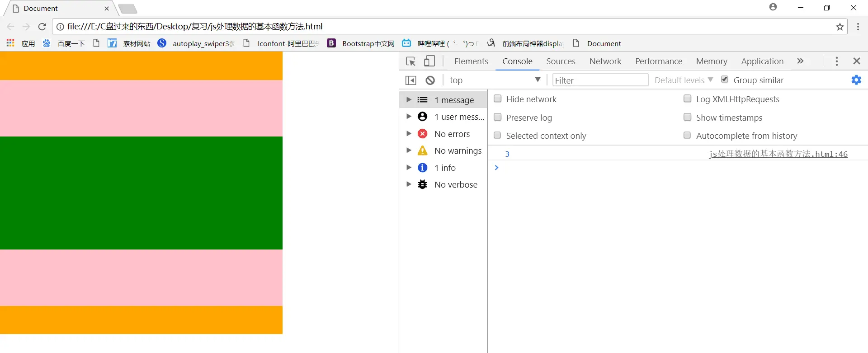
Task: Bookmark this page with the star icon
Action: tap(840, 27)
